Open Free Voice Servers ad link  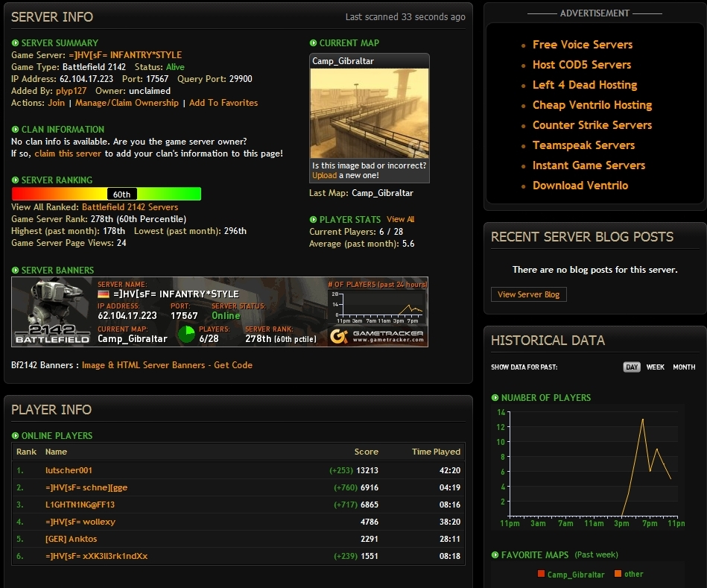[583, 45]
